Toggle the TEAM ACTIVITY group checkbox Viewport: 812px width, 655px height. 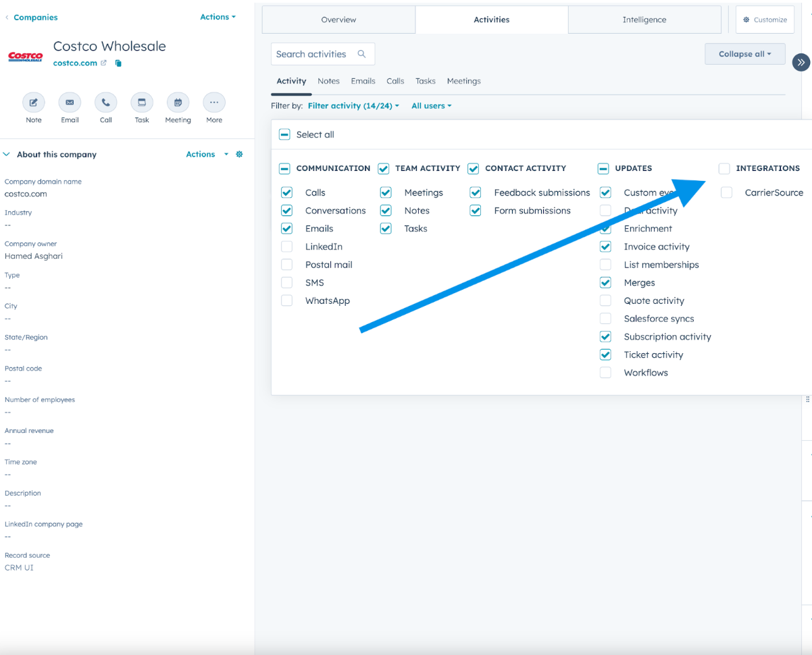[x=384, y=168]
